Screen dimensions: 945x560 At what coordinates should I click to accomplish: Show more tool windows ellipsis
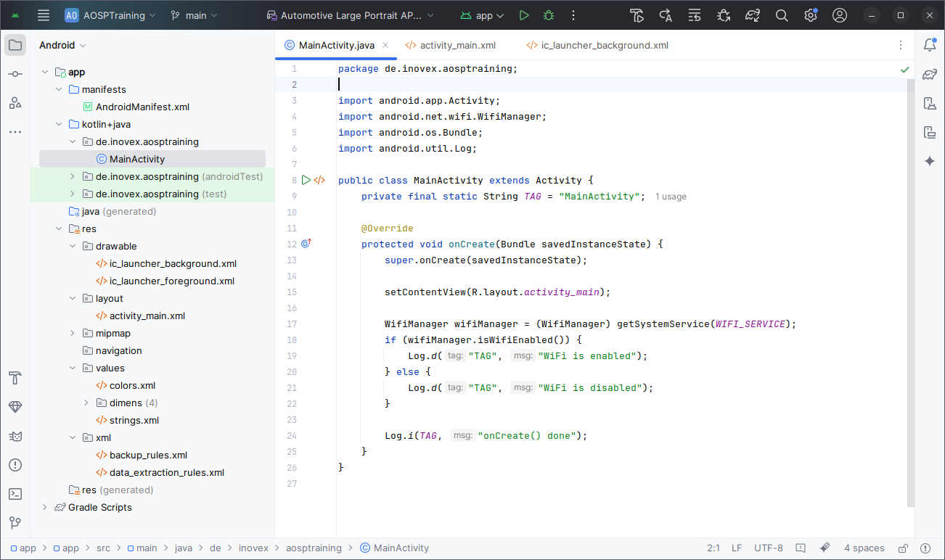[x=15, y=132]
